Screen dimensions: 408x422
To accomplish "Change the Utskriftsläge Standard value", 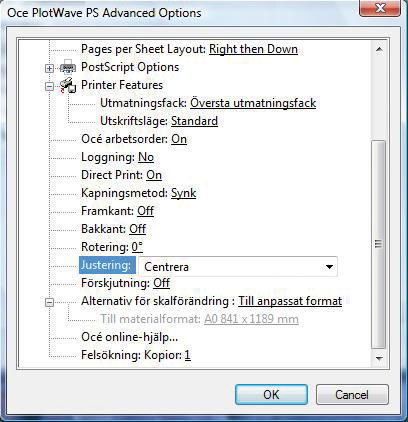I will [194, 121].
